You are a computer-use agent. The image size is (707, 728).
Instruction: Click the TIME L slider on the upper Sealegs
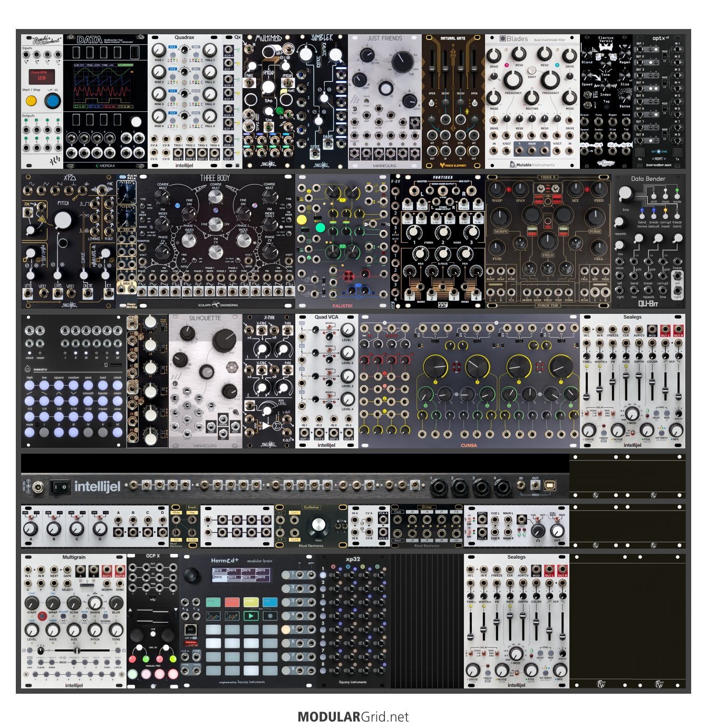[x=587, y=386]
